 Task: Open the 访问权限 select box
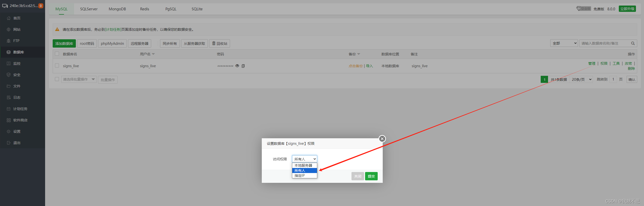(304, 159)
